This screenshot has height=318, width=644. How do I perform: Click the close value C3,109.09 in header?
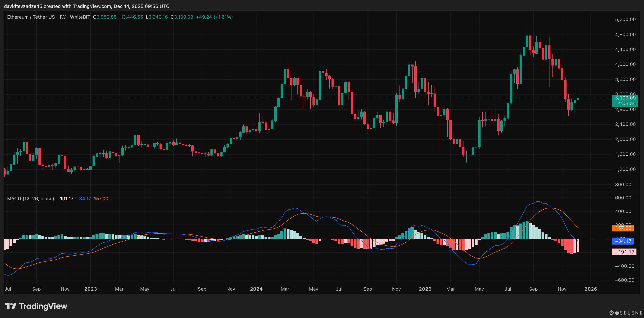click(182, 17)
